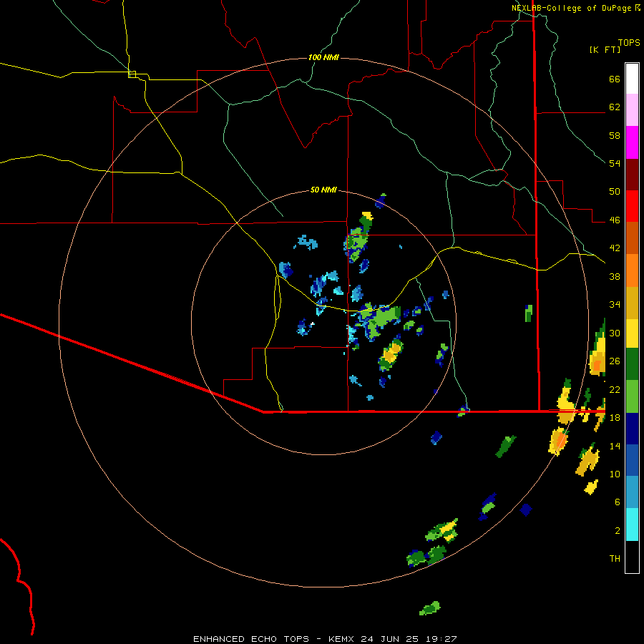Click the southernmost green echo on the map
The image size is (644, 644).
click(429, 608)
